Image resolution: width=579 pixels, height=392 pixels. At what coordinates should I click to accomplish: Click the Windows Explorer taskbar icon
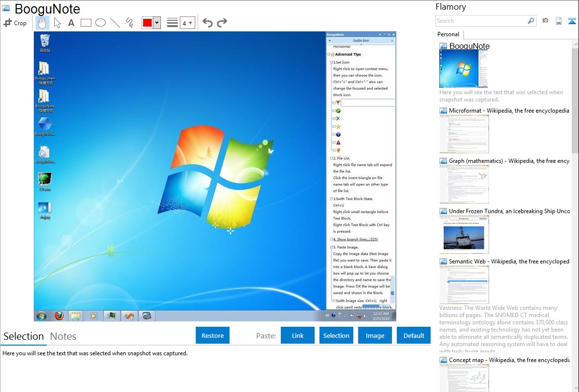coord(76,316)
